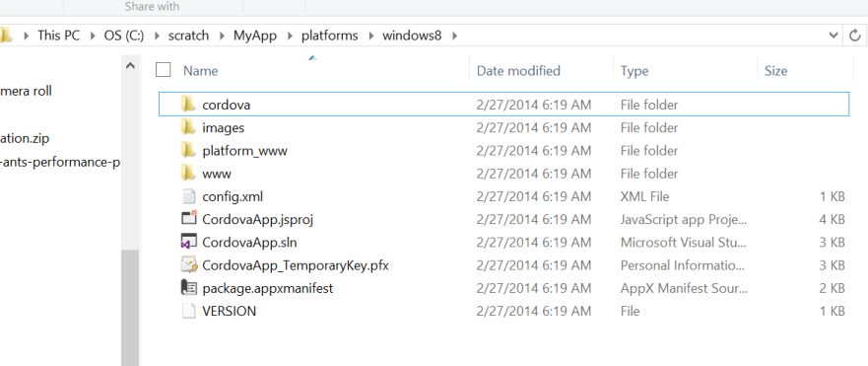Expand the chevron after windows8
The height and width of the screenshot is (366, 868).
(x=454, y=37)
